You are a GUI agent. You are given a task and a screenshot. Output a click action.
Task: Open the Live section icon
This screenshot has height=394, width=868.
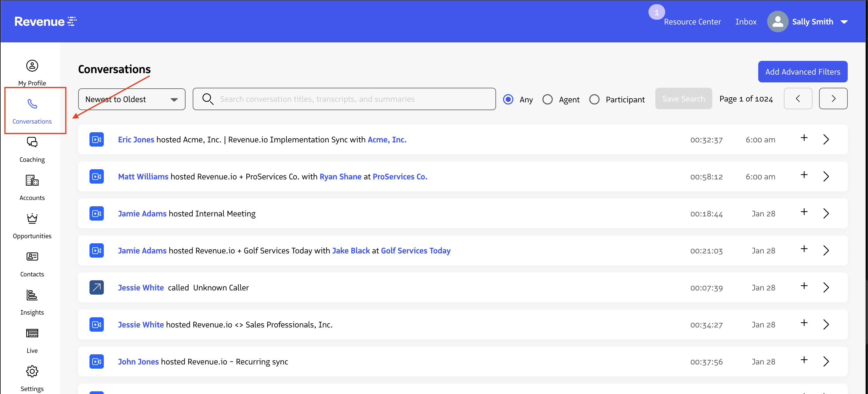pyautogui.click(x=32, y=333)
